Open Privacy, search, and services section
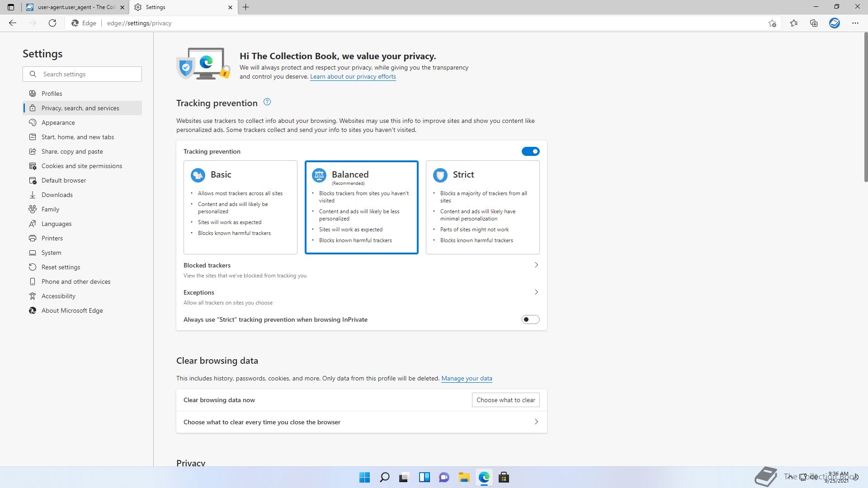This screenshot has width=868, height=488. pos(82,108)
